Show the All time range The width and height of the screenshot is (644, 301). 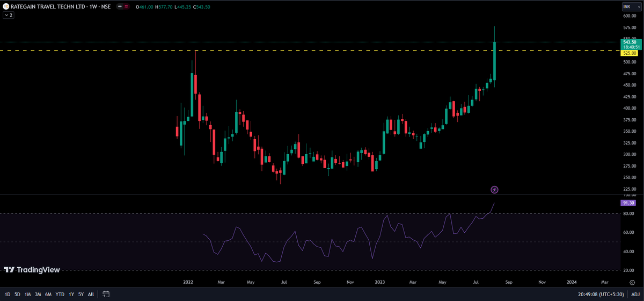[91, 294]
